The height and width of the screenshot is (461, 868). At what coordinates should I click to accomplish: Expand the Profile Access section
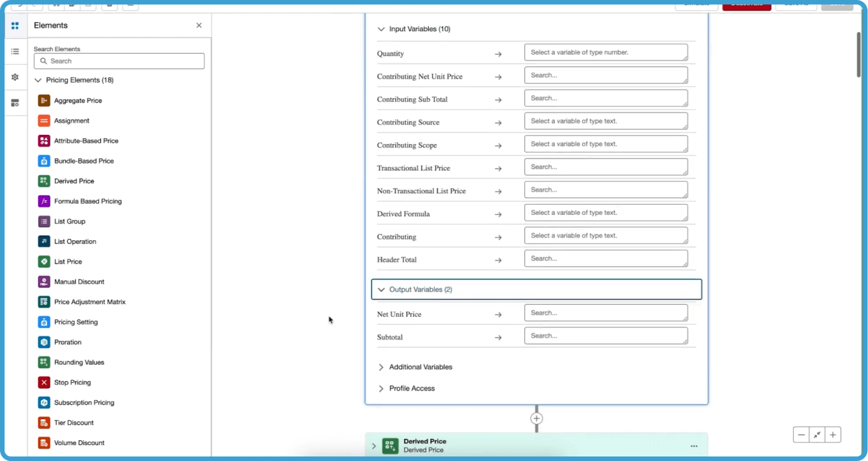[381, 388]
